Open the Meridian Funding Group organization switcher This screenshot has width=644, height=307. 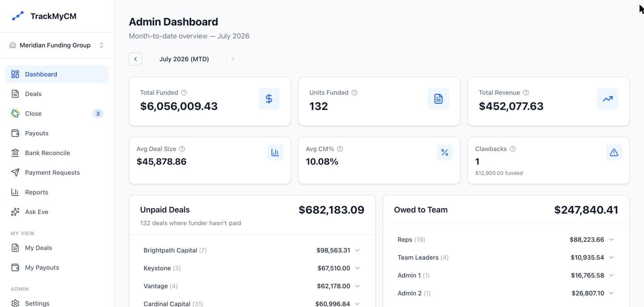coord(57,45)
